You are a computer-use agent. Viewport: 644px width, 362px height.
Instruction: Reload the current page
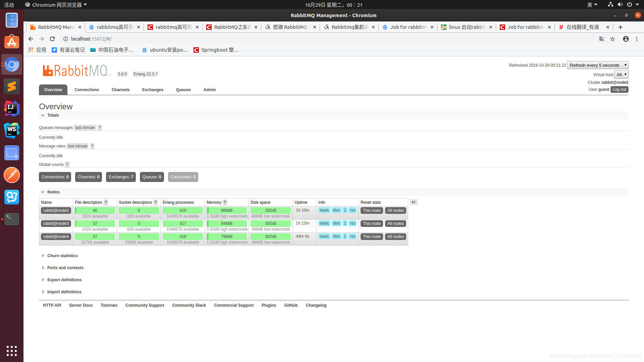(52, 39)
